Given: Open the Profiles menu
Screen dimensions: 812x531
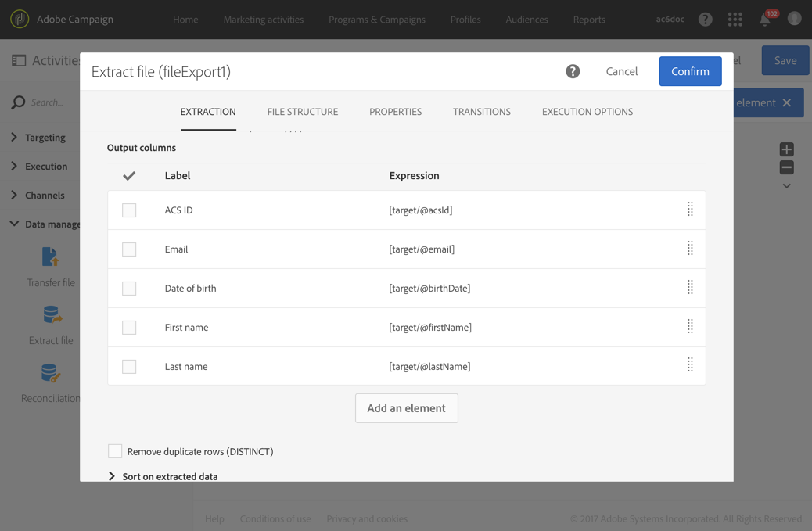Looking at the screenshot, I should point(465,20).
